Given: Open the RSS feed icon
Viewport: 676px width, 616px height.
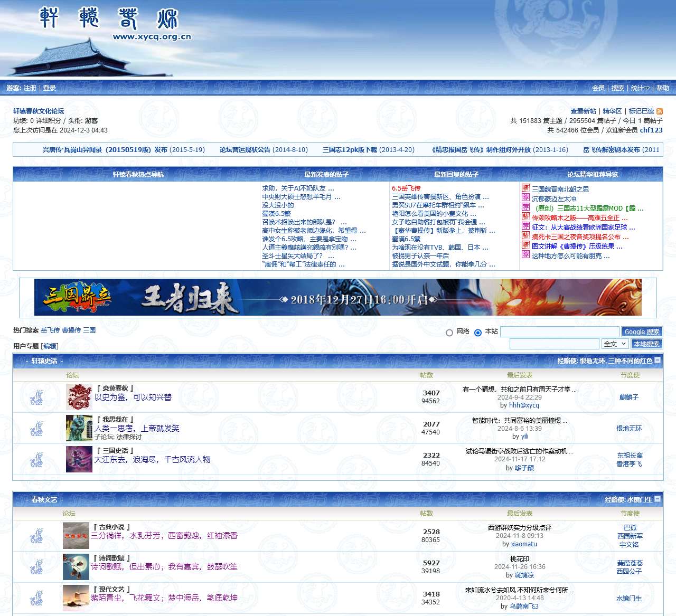Looking at the screenshot, I should [660, 111].
